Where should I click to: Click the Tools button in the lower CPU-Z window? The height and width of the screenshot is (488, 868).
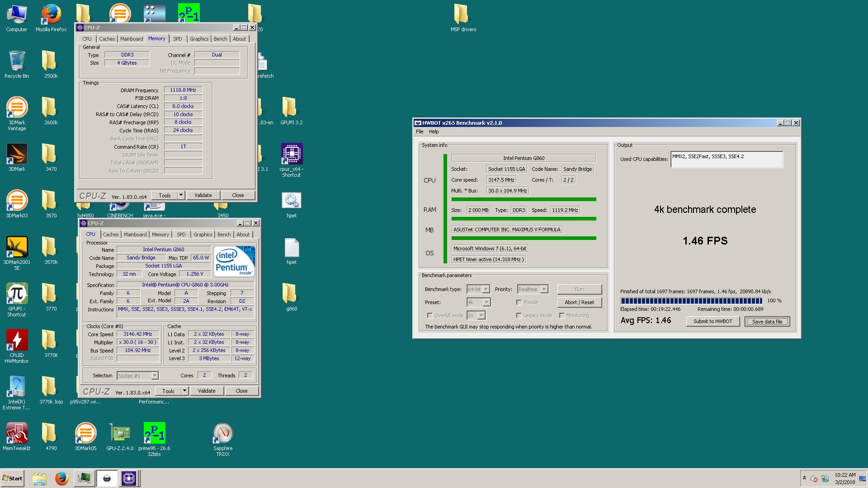(168, 391)
